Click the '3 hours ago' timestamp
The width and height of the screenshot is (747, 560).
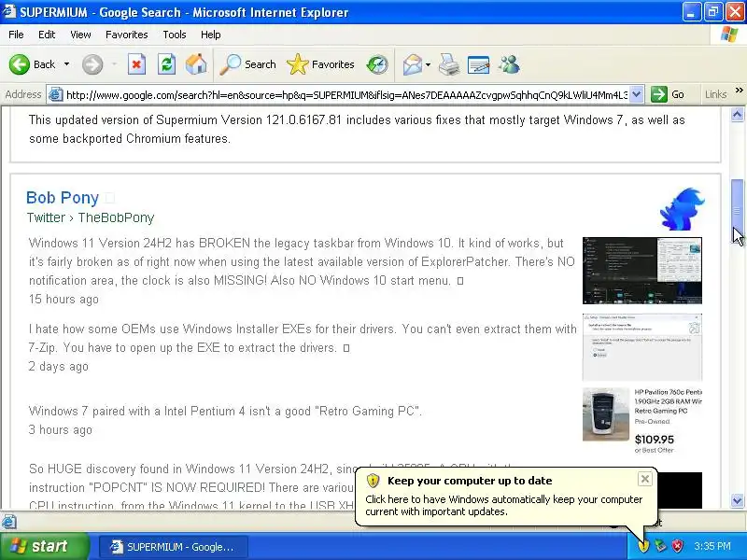click(61, 429)
